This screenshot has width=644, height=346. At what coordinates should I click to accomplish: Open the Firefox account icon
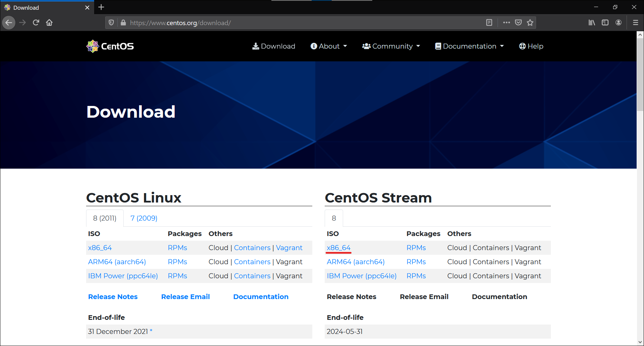coord(619,23)
